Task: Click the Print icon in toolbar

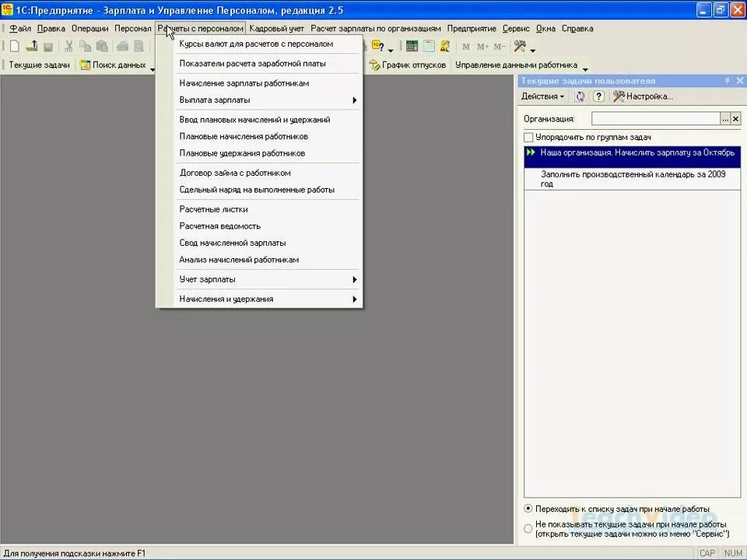Action: [x=122, y=46]
